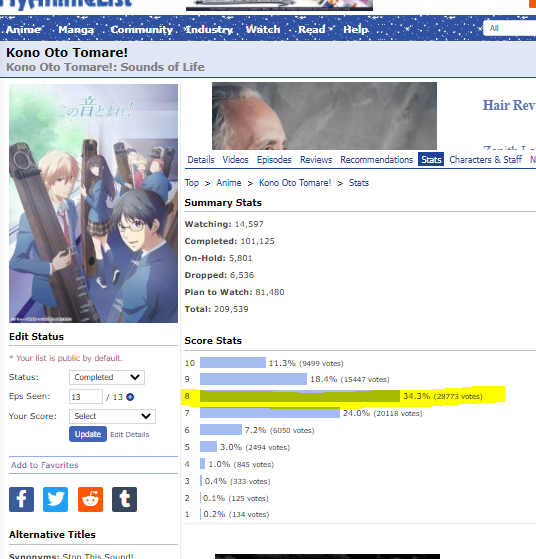Click the score 7 bar at 24.0%
Viewport: 536px width, 559px height.
[270, 413]
